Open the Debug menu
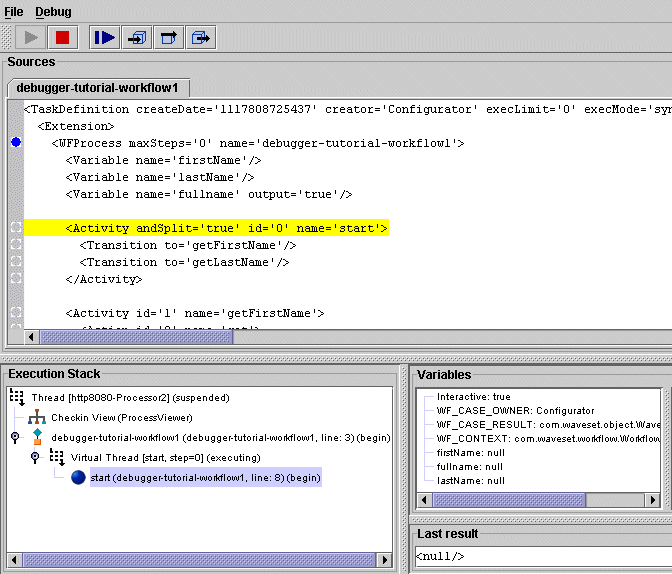 point(53,12)
